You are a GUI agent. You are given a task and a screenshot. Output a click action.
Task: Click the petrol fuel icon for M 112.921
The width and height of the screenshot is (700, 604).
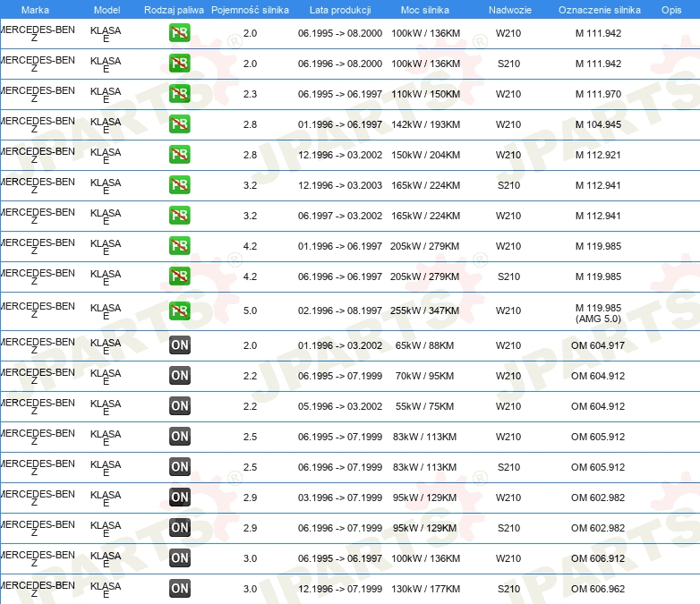pyautogui.click(x=179, y=155)
